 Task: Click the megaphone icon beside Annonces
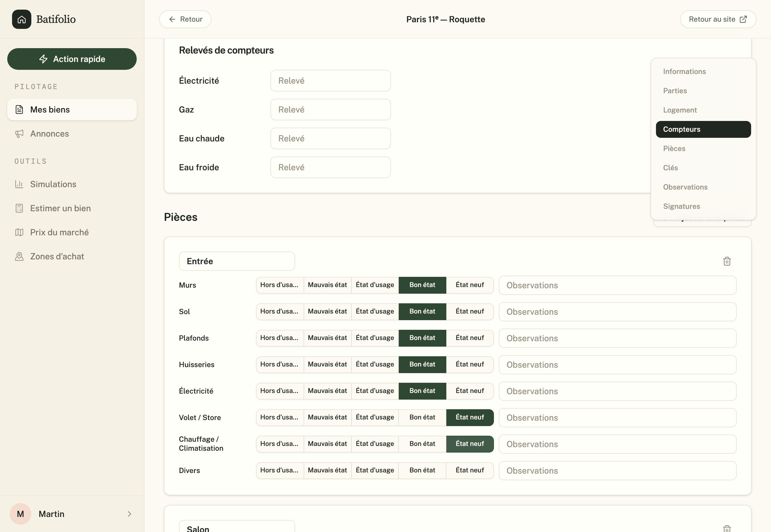click(x=19, y=134)
